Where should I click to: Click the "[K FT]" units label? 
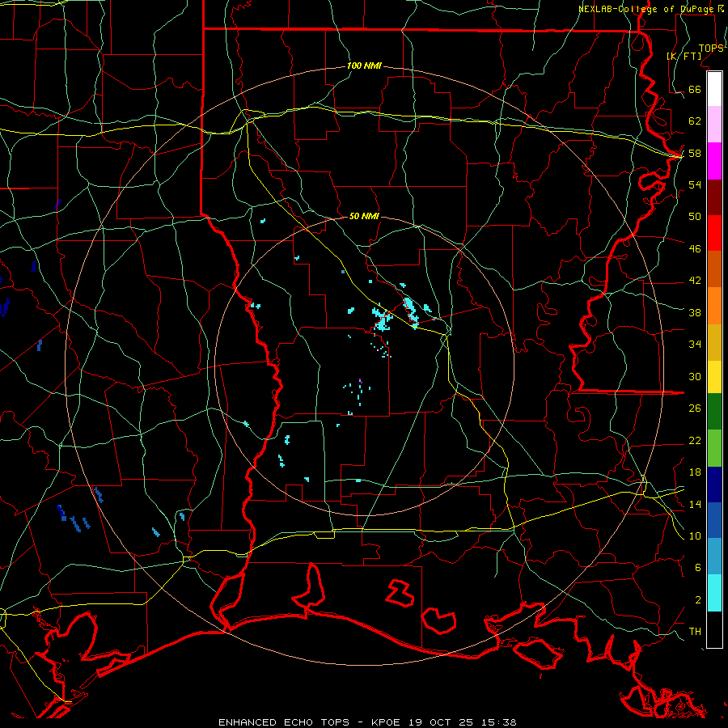coord(684,56)
